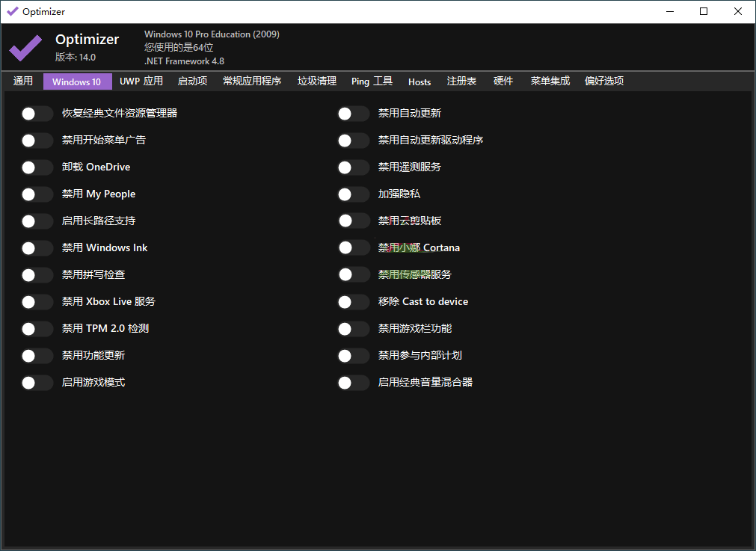The width and height of the screenshot is (756, 551).
Task: Toggle 启用经典音量混合器 switch
Action: click(354, 383)
